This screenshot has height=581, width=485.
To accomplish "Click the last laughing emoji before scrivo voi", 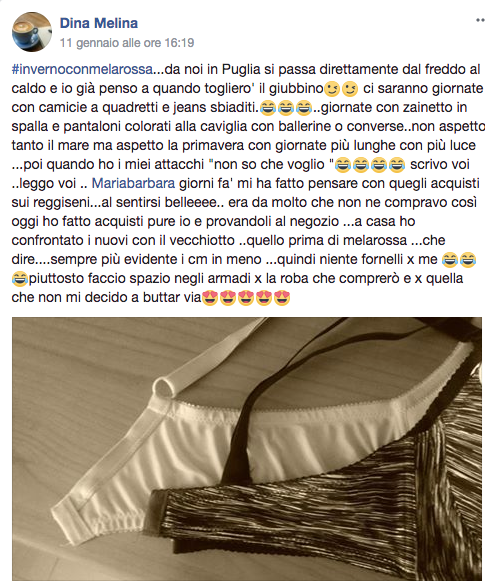I will tap(397, 165).
